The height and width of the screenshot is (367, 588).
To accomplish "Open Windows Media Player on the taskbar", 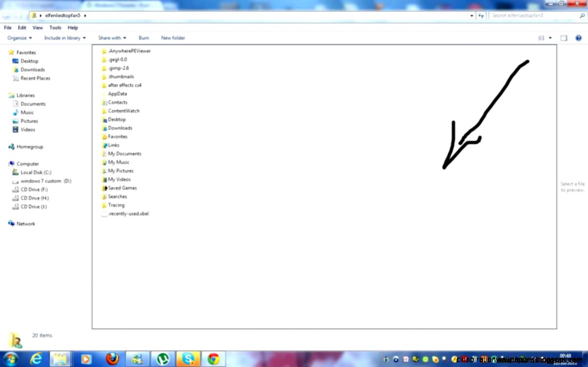I will tap(86, 358).
